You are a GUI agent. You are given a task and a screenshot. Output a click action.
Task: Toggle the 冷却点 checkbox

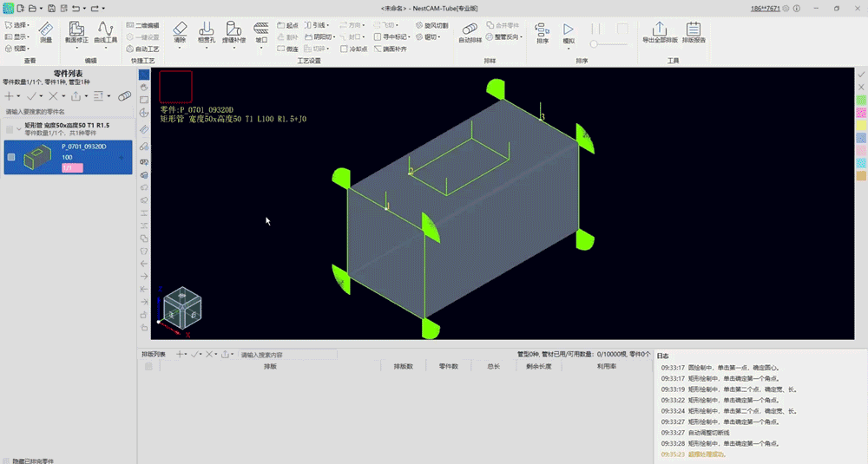pos(344,49)
